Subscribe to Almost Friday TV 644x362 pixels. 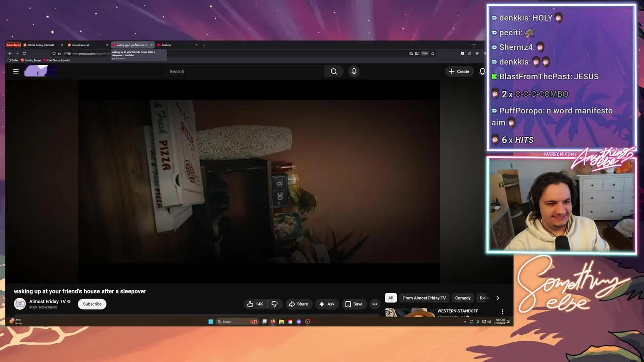click(92, 304)
